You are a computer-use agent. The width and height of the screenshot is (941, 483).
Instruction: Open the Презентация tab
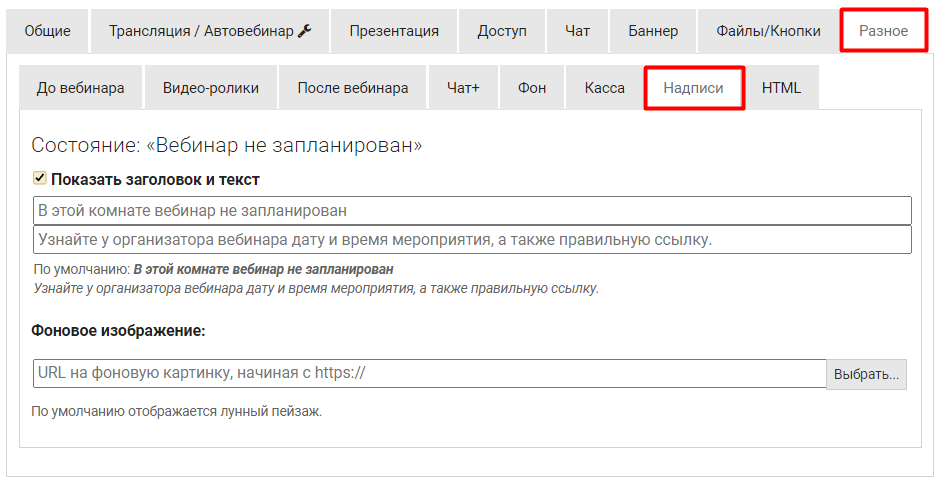(394, 31)
